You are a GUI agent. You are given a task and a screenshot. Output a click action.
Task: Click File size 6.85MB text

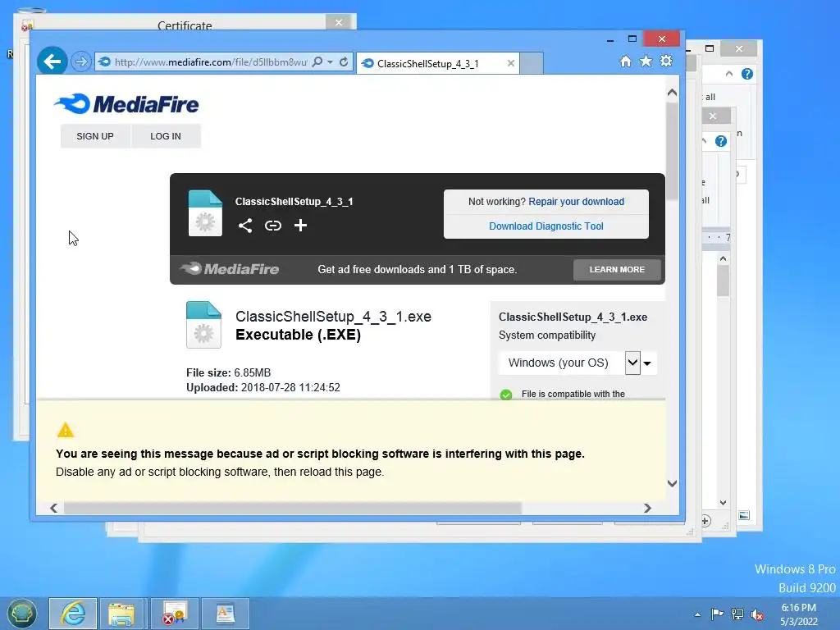point(228,372)
